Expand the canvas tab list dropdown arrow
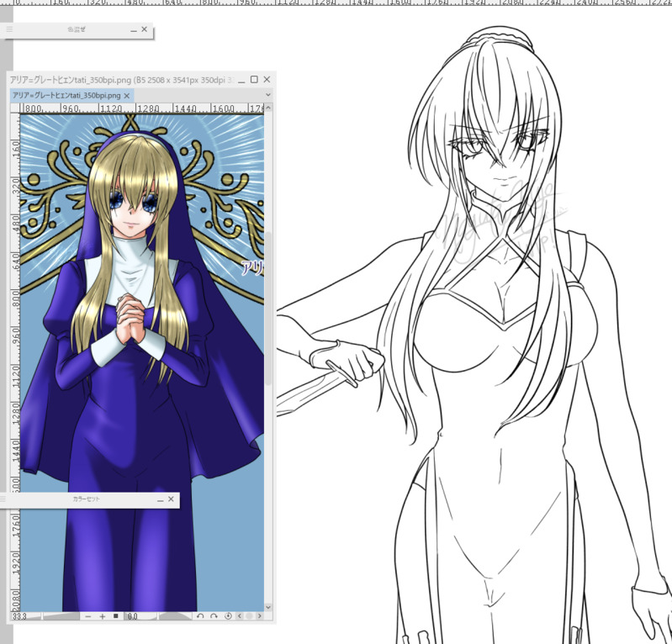The image size is (672, 644). point(267,95)
